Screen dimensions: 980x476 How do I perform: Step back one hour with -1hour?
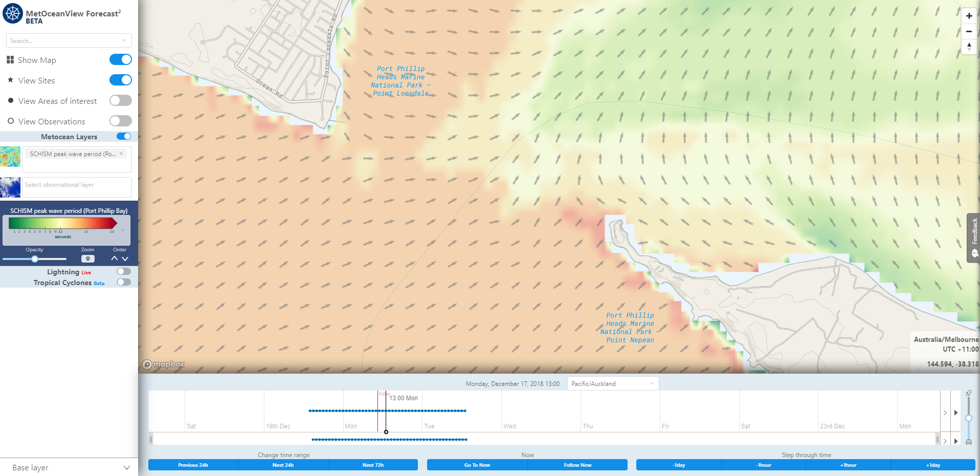pos(764,465)
